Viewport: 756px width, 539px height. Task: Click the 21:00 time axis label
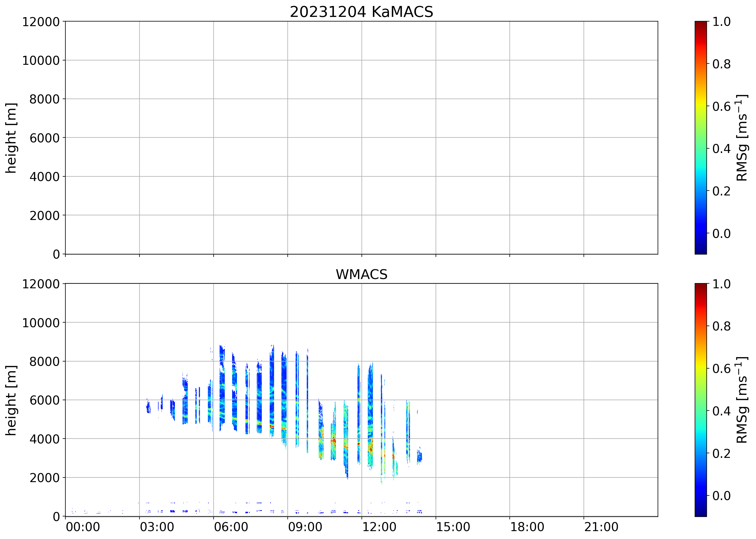coord(601,527)
